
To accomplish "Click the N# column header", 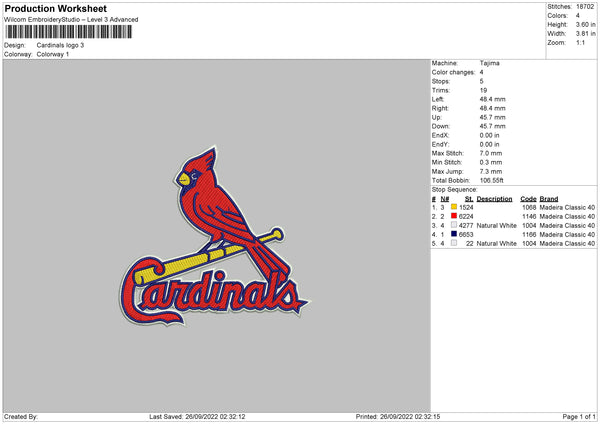I will point(444,199).
